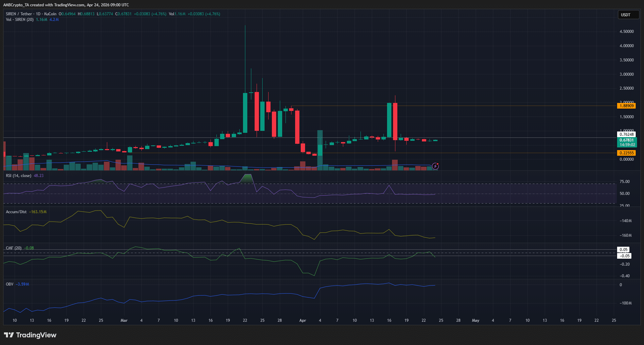Click the OBV value -3.59M readout
Viewport: 644px width, 345px height.
23,284
